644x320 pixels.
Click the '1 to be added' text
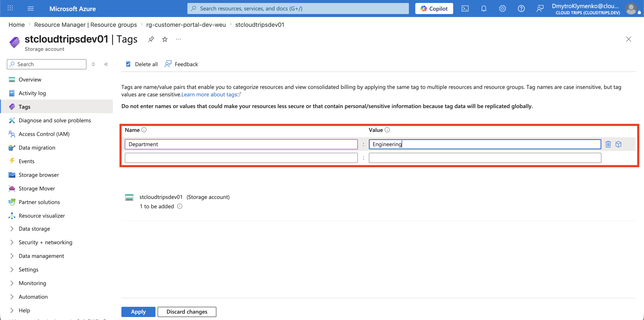(157, 206)
